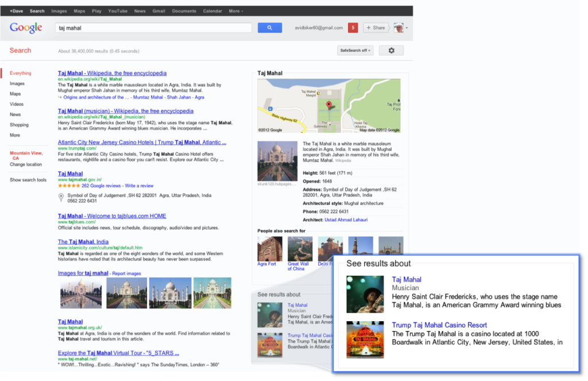Open Agra Fort thumbnail
588x381 pixels.
(270, 248)
